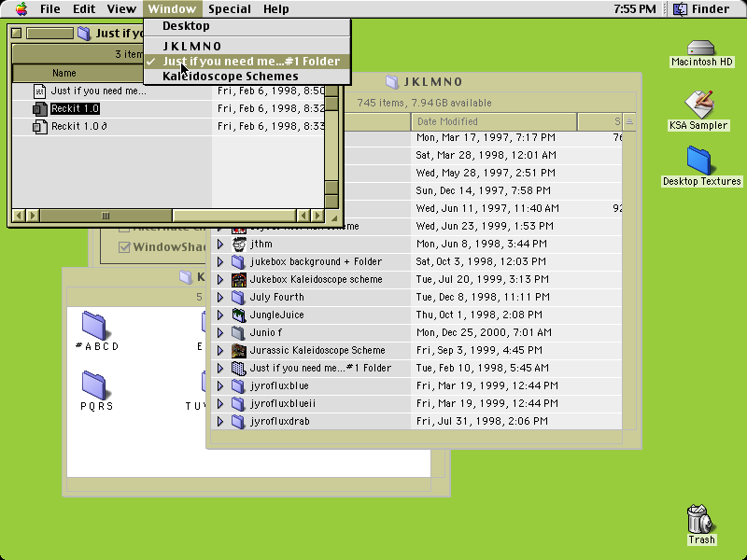The height and width of the screenshot is (560, 747).
Task: Expand the 'Junio f' disclosure triangle
Action: click(x=220, y=332)
